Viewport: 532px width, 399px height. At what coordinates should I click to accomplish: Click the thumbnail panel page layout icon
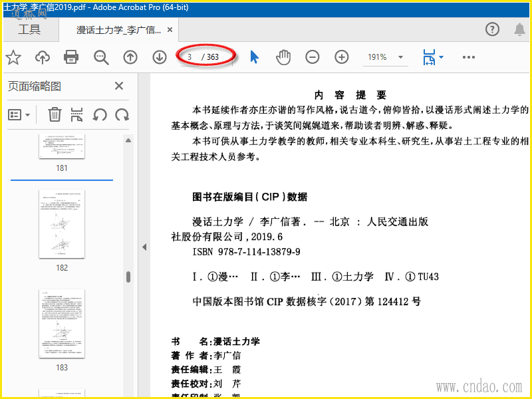[x=76, y=114]
